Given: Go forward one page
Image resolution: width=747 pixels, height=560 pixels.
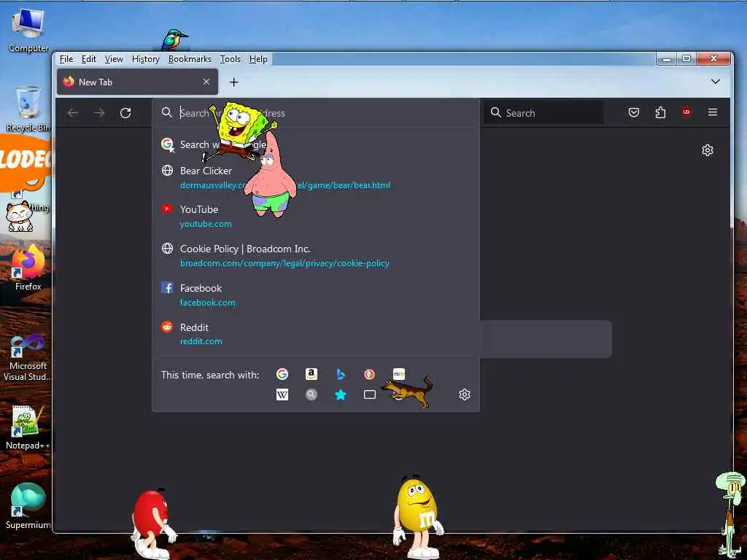Looking at the screenshot, I should point(99,113).
